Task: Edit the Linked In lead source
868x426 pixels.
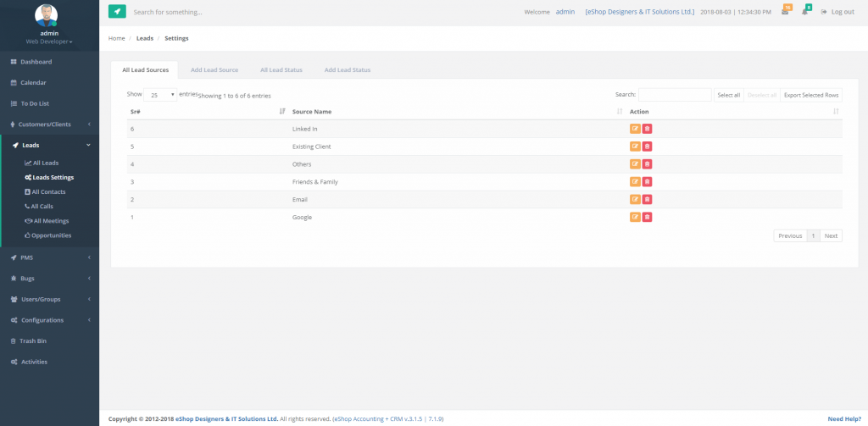Action: tap(635, 129)
